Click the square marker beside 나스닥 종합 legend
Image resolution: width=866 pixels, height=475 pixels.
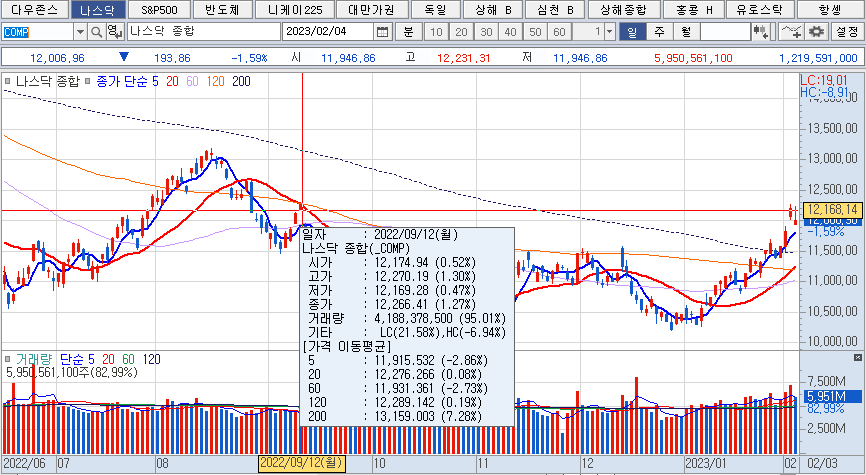click(x=8, y=82)
